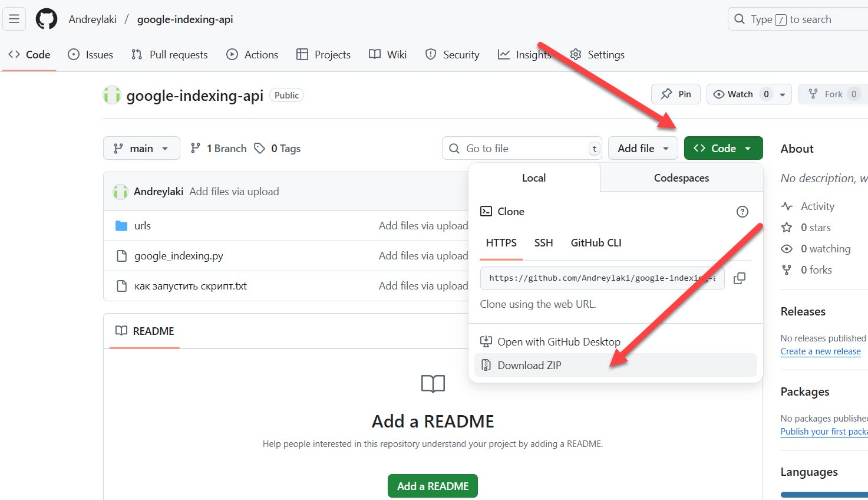Screen dimensions: 868x500
Task: Open the как запустить скрипт.txt file
Action: coord(190,286)
